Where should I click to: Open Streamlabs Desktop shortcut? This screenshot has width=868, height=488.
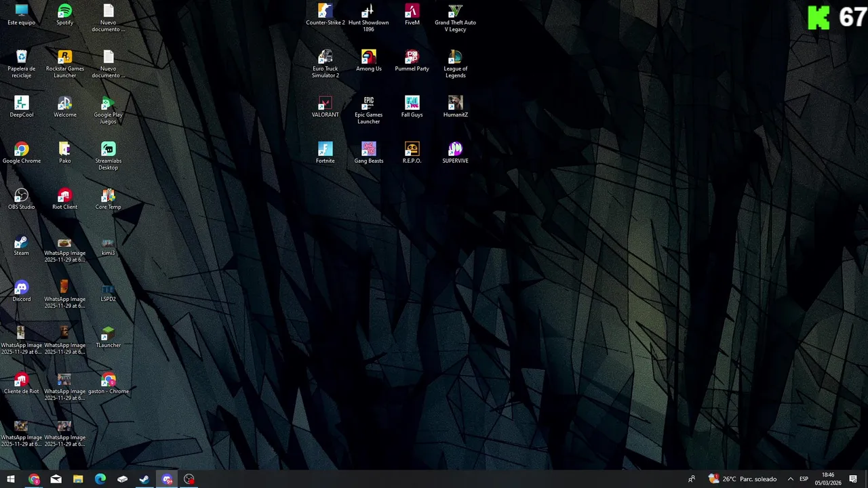pos(108,157)
